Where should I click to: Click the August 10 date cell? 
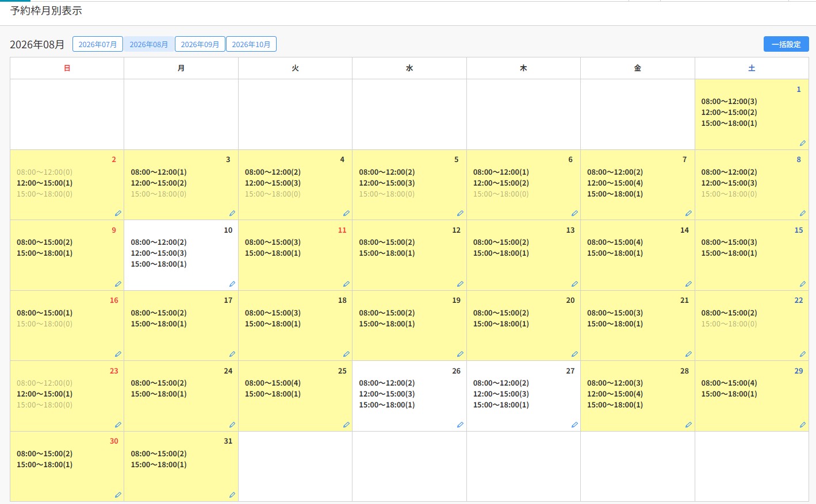[181, 255]
